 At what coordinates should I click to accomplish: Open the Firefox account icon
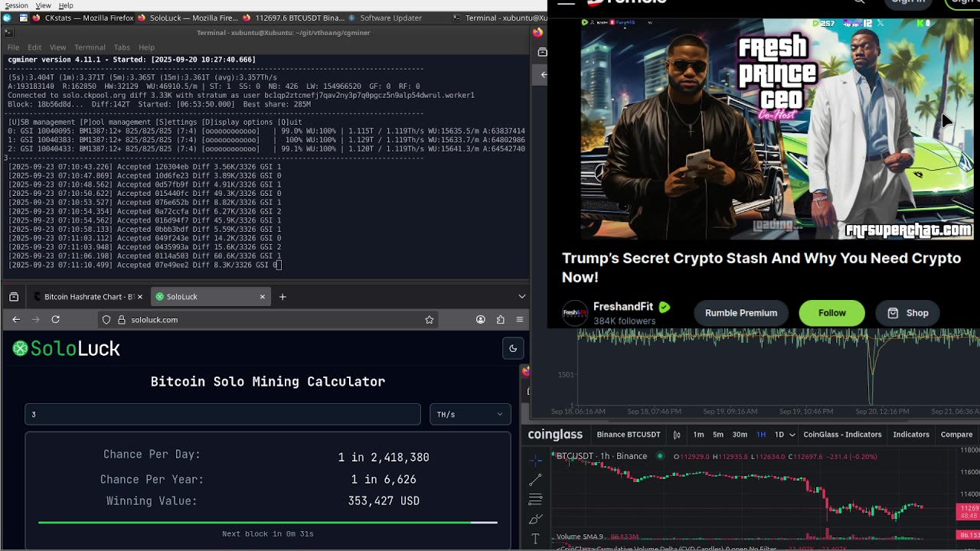[481, 320]
